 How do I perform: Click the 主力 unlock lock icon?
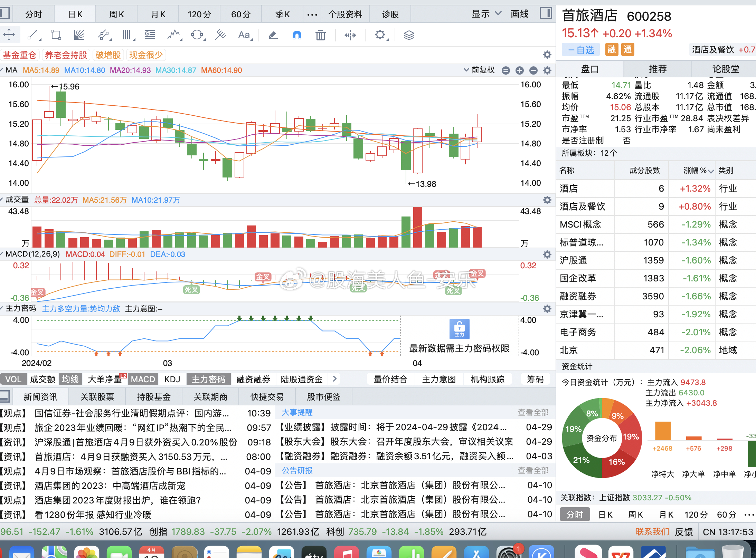(459, 329)
